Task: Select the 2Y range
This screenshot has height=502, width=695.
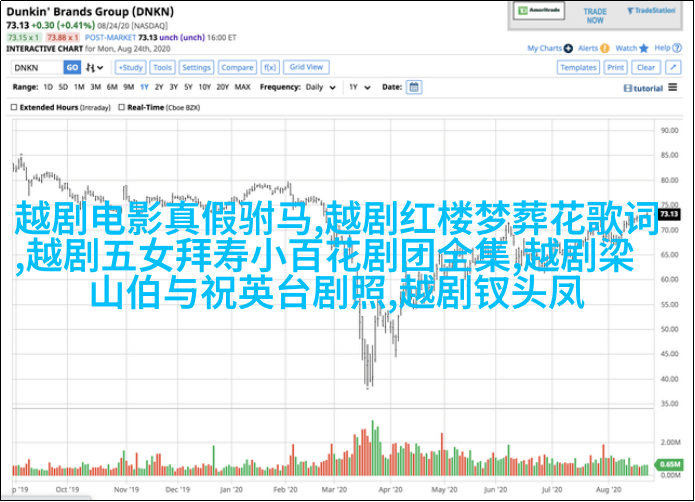Action: tap(159, 87)
